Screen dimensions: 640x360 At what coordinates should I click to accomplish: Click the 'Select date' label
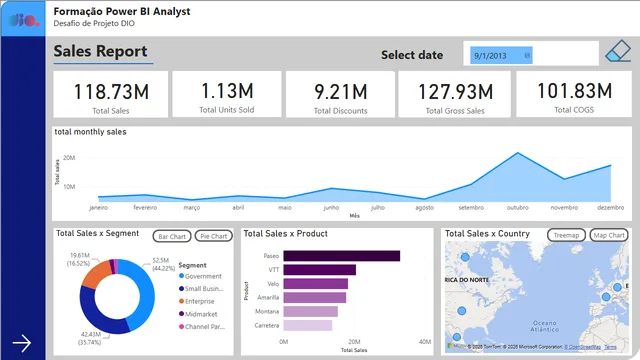click(412, 55)
